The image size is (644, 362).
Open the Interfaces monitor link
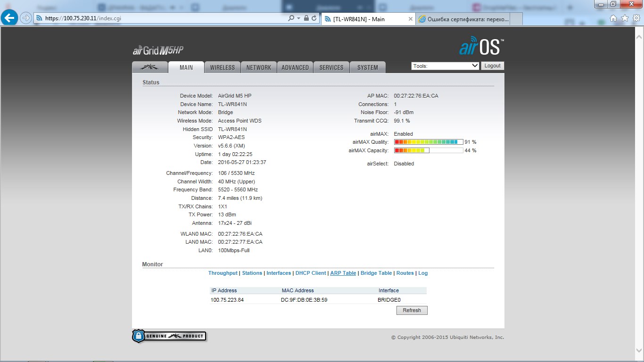coord(279,273)
